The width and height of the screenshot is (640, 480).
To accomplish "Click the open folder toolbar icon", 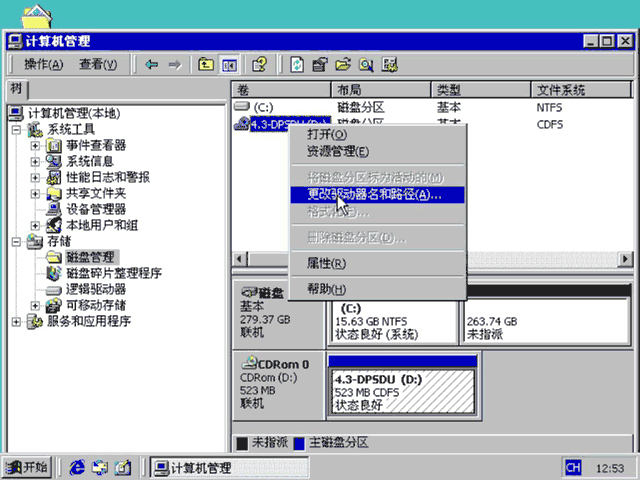I will click(343, 64).
